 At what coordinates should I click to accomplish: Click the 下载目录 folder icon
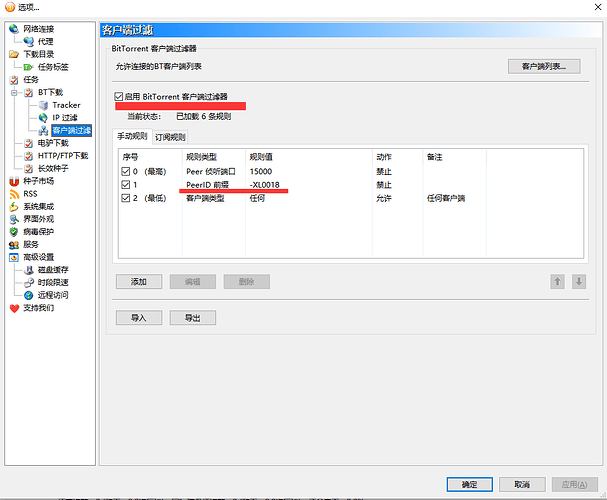14,54
